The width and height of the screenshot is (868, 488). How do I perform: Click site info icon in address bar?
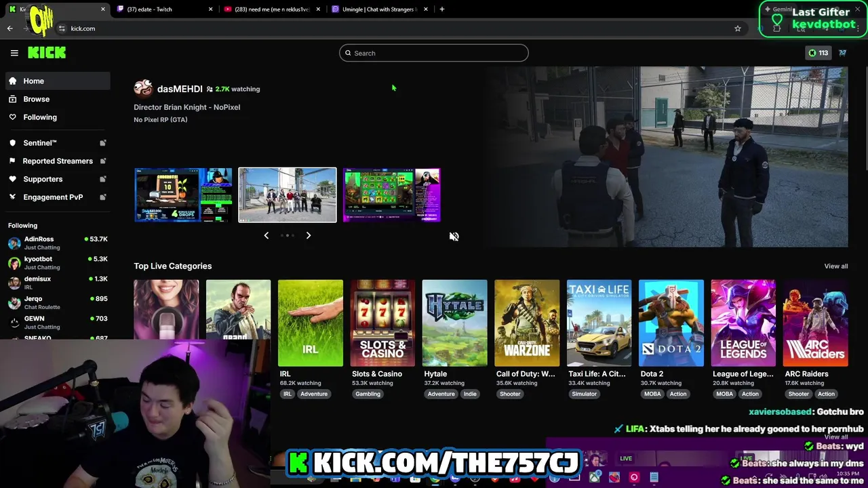(62, 28)
